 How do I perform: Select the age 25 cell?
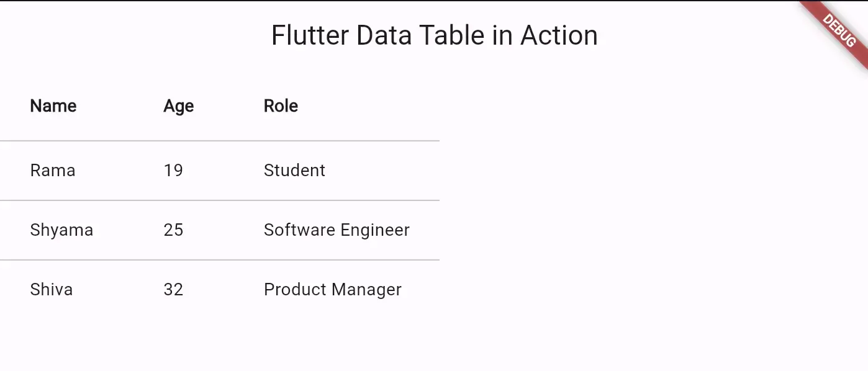click(173, 230)
